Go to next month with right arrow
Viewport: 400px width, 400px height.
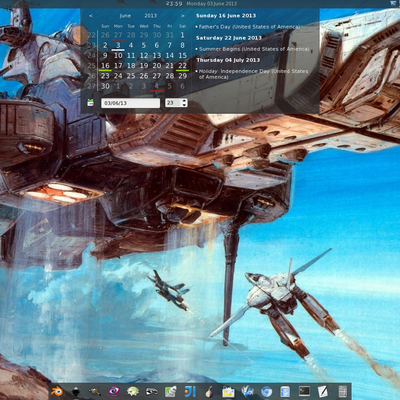pyautogui.click(x=183, y=16)
